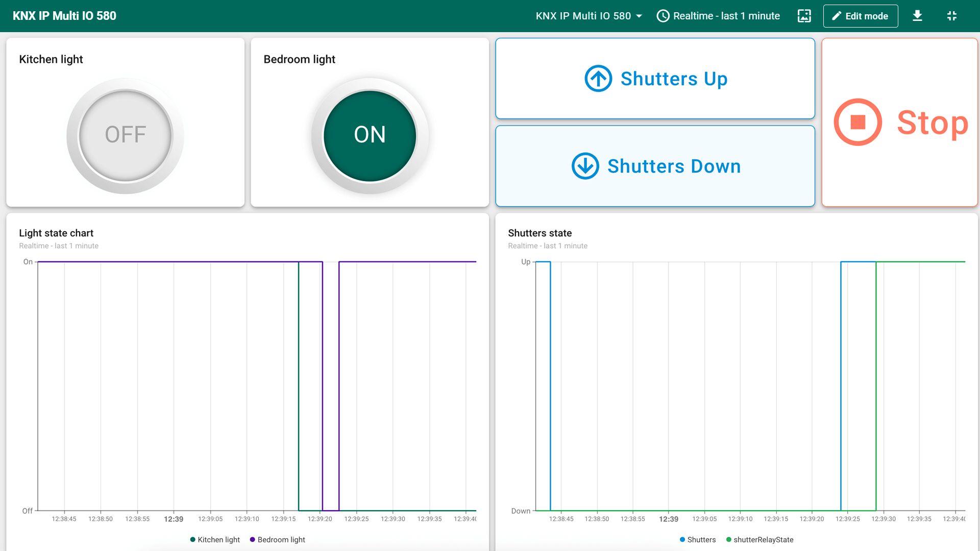Viewport: 980px width, 551px height.
Task: Toggle the Kitchen light OFF switch
Action: (125, 135)
